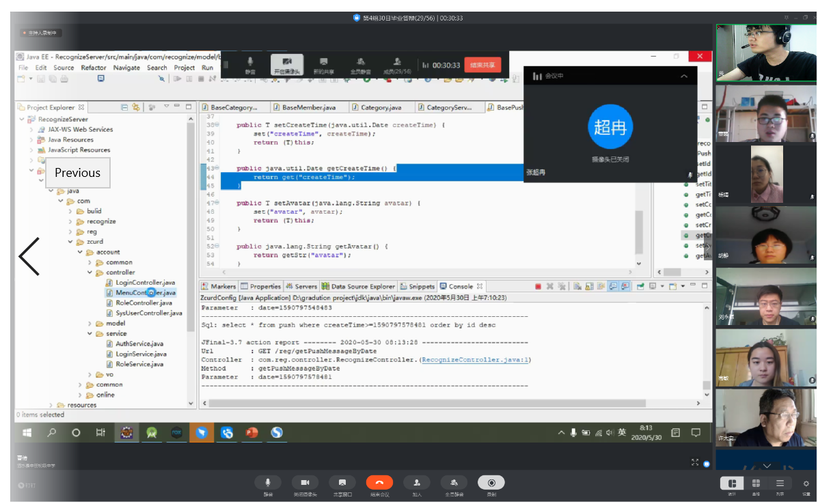Click the red terminate button in Console
This screenshot has height=504, width=818.
coord(538,286)
